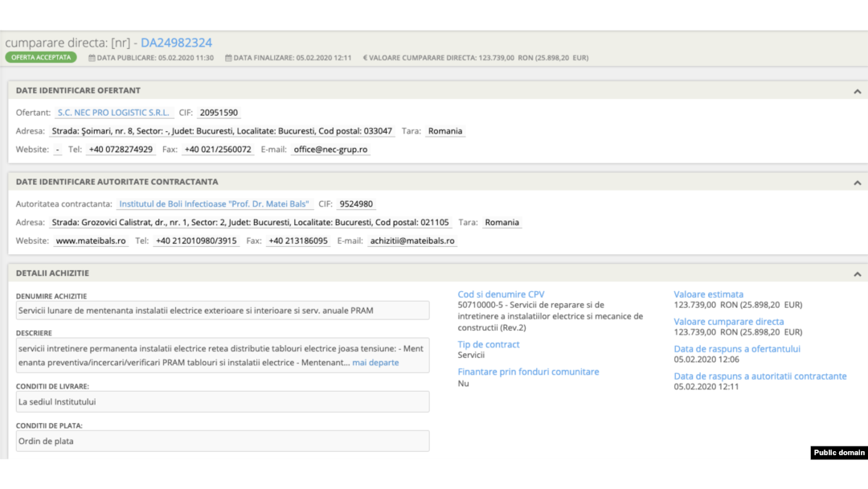Click the website www.mateibals.ro
This screenshot has width=868, height=489.
(x=91, y=241)
